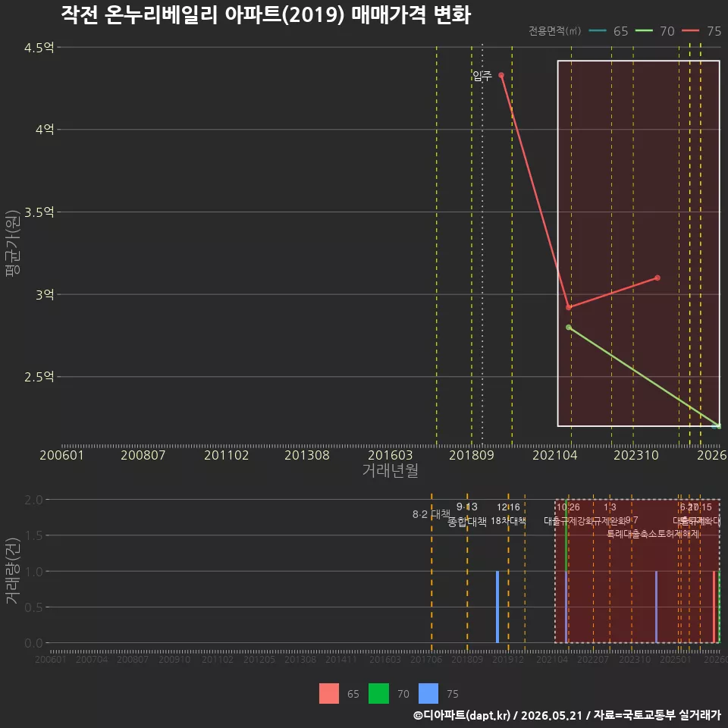The height and width of the screenshot is (728, 728).
Task: Click 201912 on the volume chart x-axis
Action: tap(508, 659)
